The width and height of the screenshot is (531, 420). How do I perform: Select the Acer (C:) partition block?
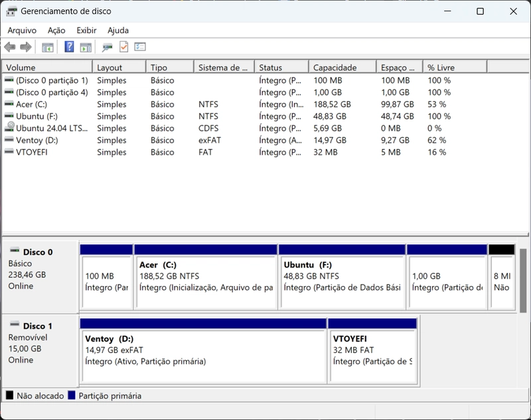206,277
